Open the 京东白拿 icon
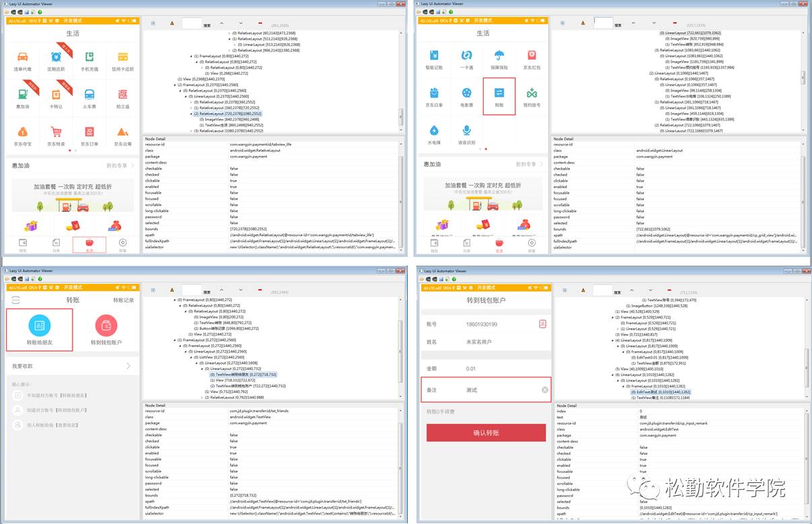812x524 pixels. 434,93
